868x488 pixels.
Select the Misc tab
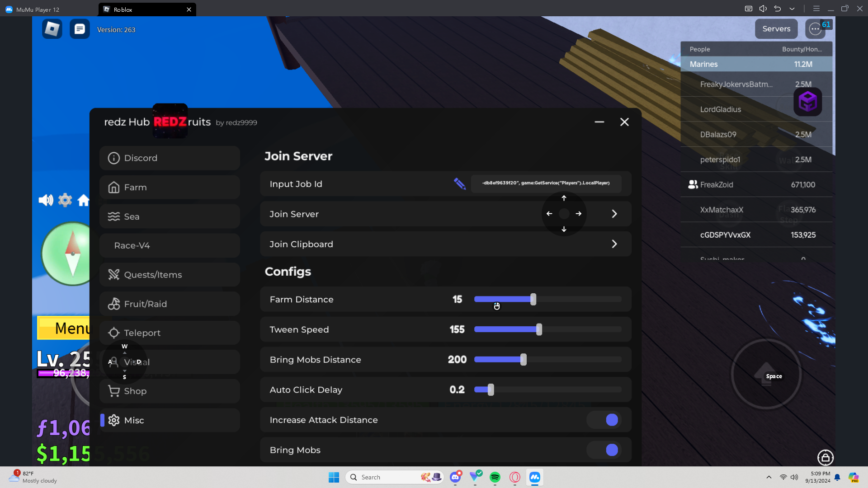point(170,420)
